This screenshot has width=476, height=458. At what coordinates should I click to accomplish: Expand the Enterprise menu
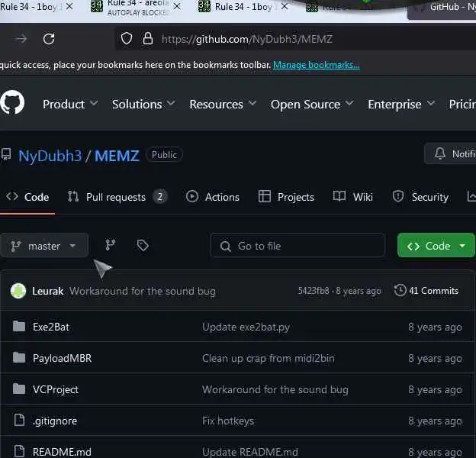point(401,104)
